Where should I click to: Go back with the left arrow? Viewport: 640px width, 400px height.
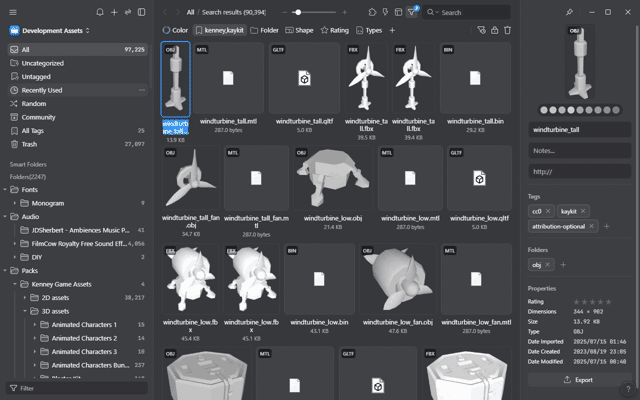[x=165, y=12]
